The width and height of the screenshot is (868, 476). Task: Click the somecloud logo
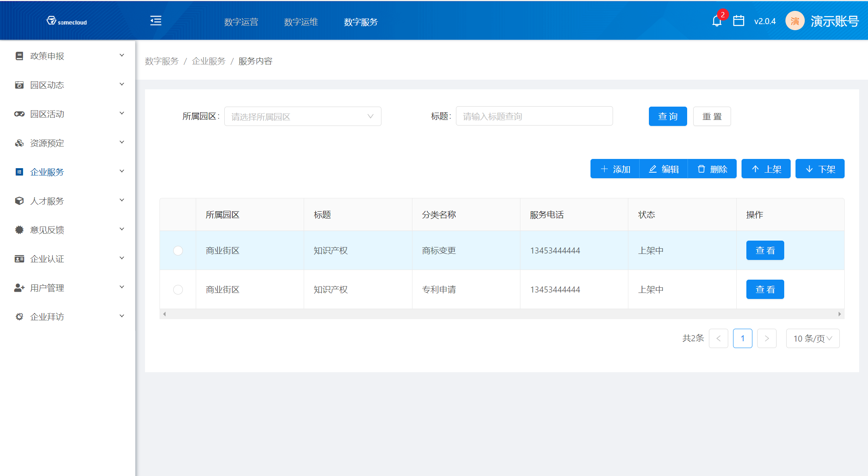tap(66, 21)
